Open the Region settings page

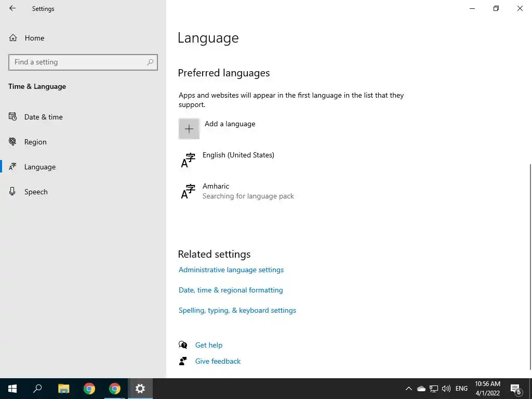coord(35,142)
